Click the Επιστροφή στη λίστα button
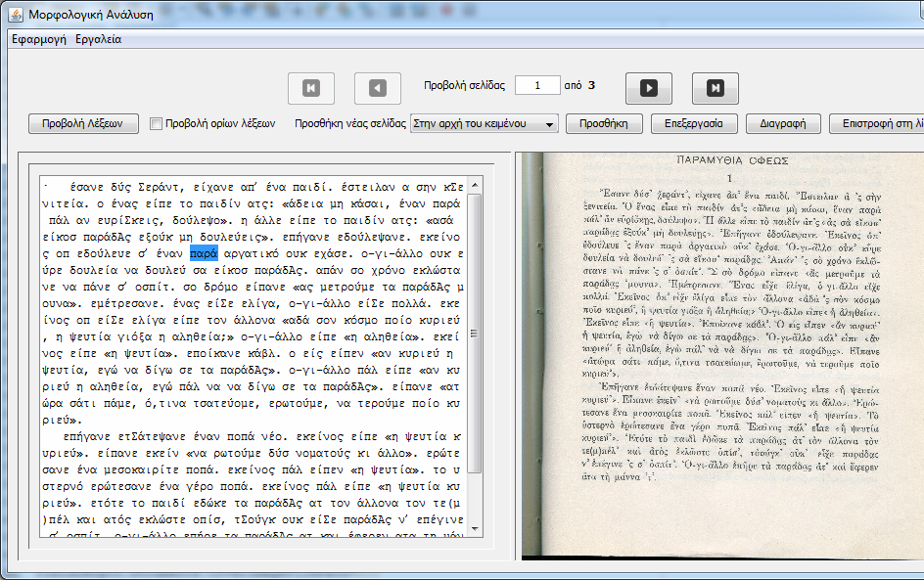924x580 pixels. tap(877, 123)
